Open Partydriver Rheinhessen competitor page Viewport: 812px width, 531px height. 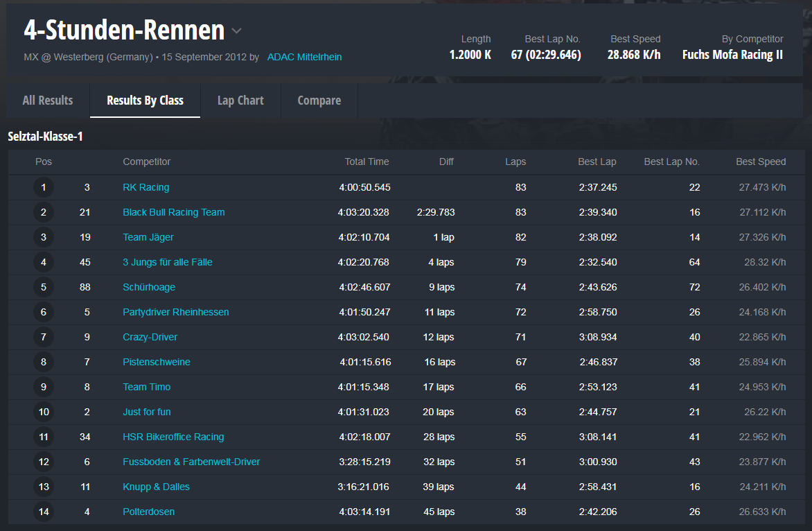point(175,312)
